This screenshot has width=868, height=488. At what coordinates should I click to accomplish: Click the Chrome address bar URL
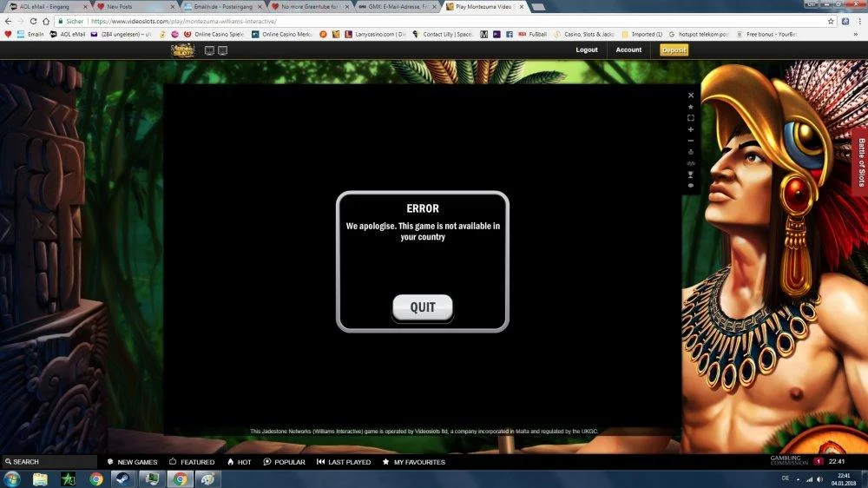tap(184, 21)
